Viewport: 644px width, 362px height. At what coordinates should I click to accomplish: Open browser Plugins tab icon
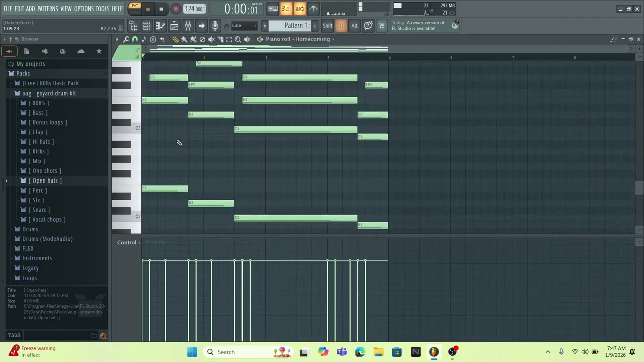(x=45, y=51)
